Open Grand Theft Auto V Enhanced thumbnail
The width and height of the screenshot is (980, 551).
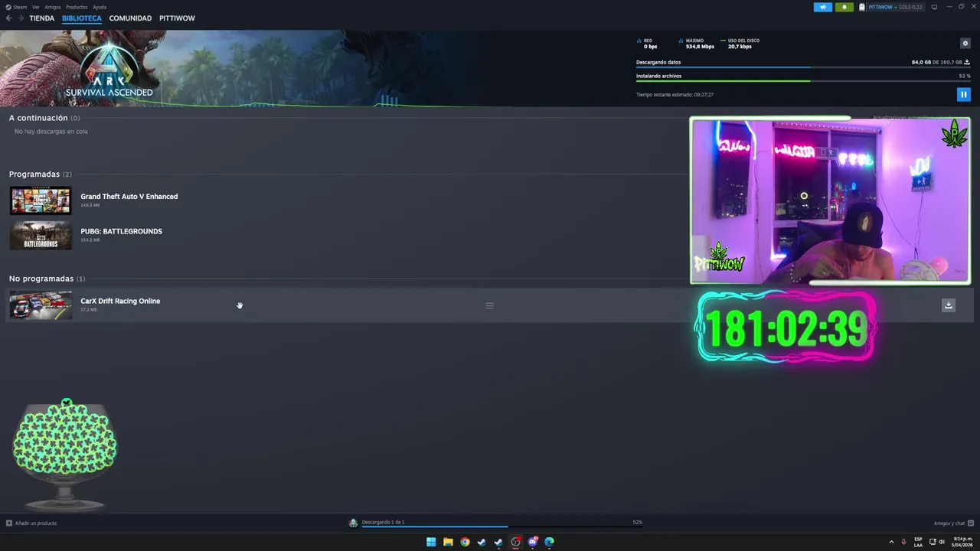click(x=41, y=201)
